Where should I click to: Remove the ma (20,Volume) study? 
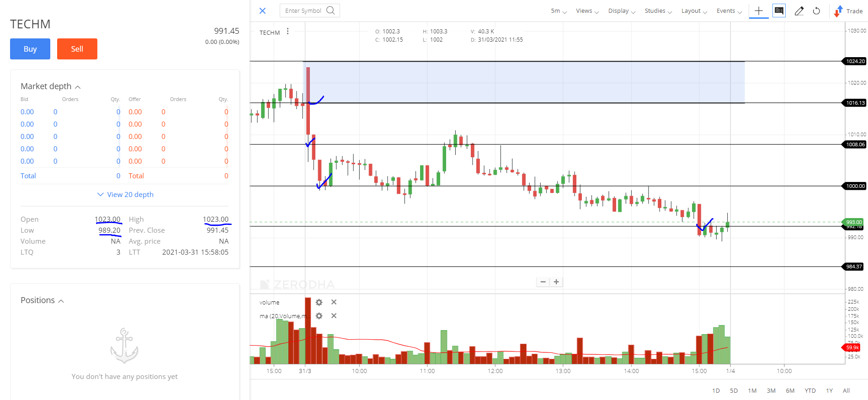pyautogui.click(x=334, y=316)
